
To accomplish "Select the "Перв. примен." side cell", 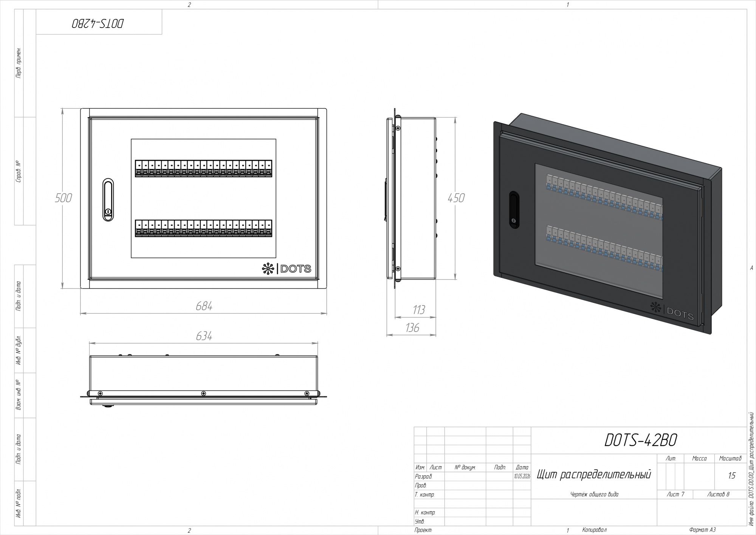I will tap(19, 64).
